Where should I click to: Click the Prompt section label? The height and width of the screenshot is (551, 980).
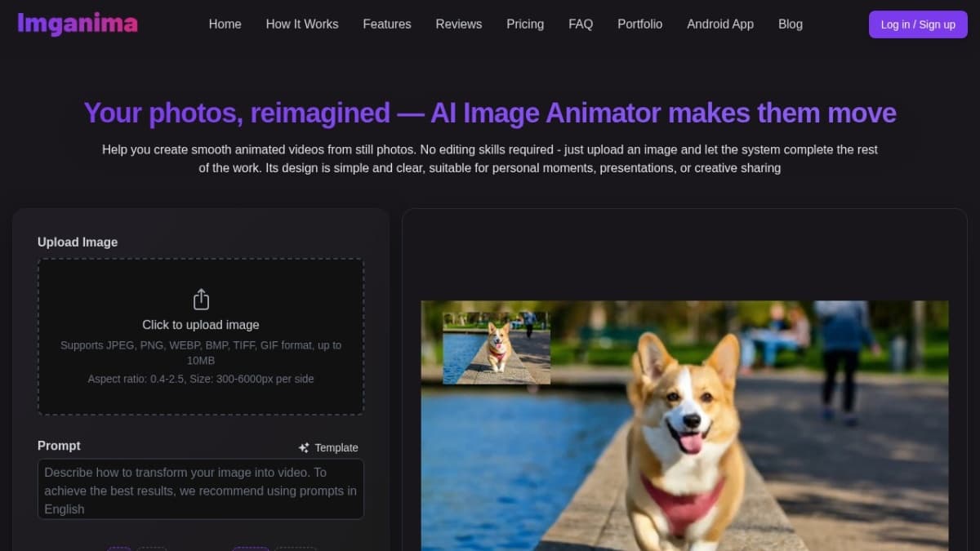click(58, 446)
